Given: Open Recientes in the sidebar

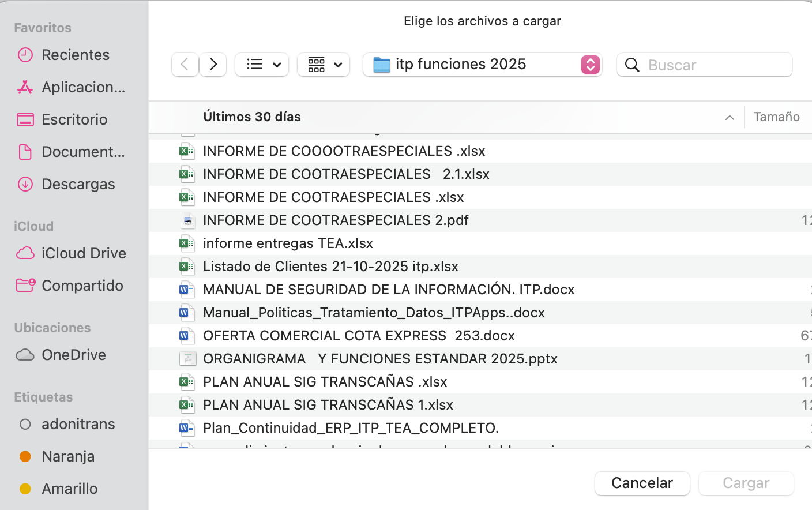Looking at the screenshot, I should (75, 55).
